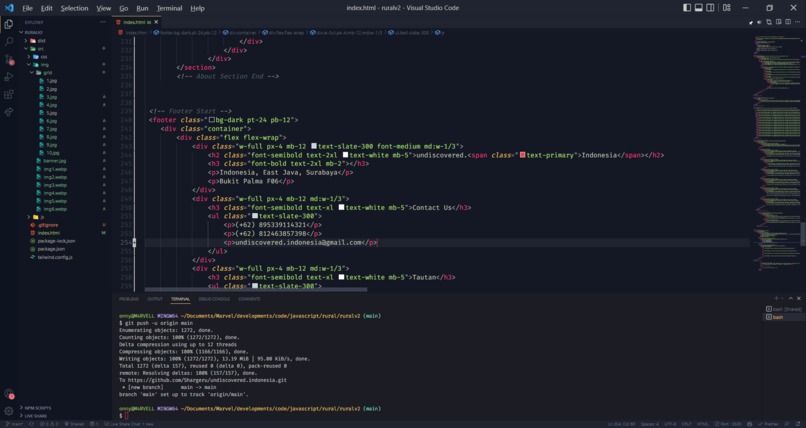Click the HTML language mode in status bar
806x428 pixels.
point(703,424)
